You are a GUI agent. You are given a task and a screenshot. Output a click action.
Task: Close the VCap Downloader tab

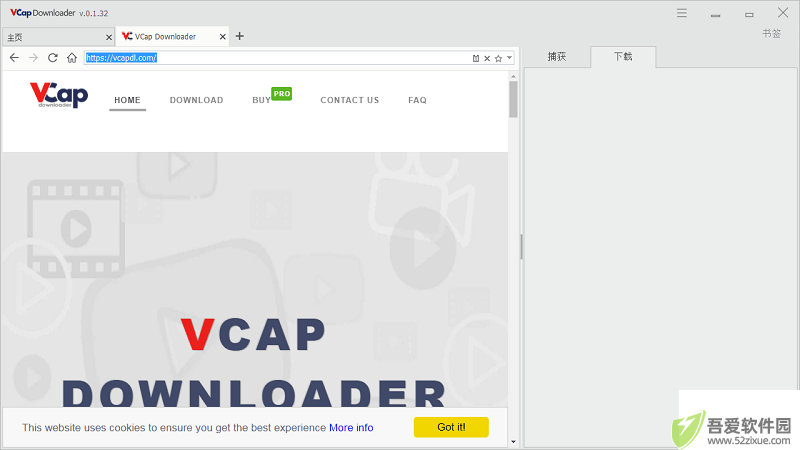[x=222, y=37]
